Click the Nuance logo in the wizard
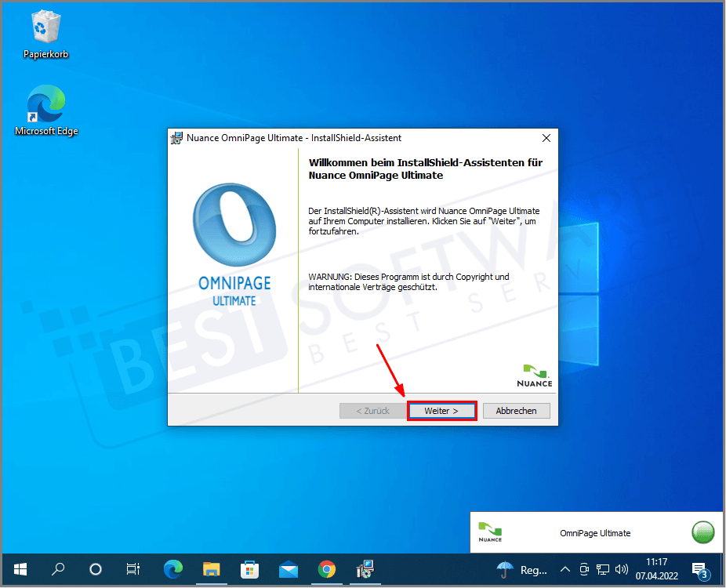The image size is (726, 588). pos(535,375)
